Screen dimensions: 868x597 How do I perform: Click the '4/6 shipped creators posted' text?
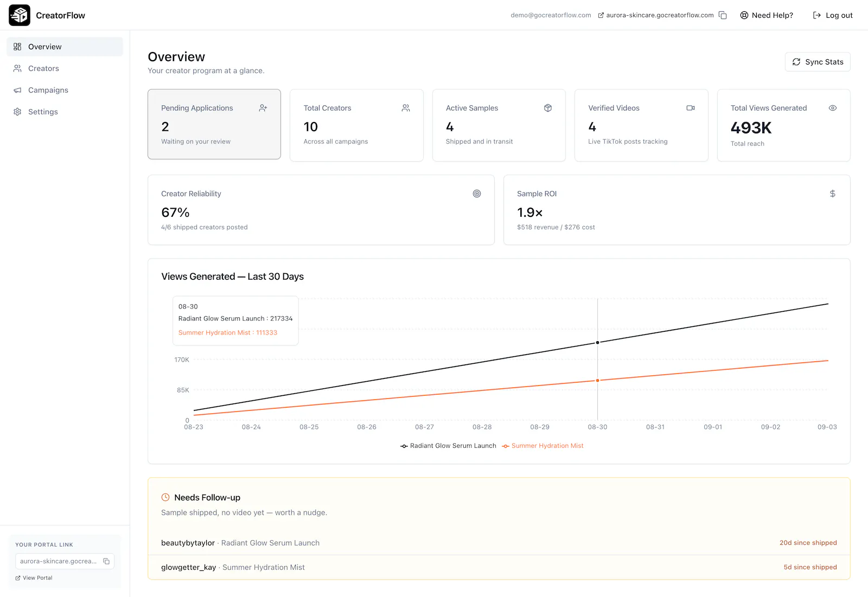(205, 227)
